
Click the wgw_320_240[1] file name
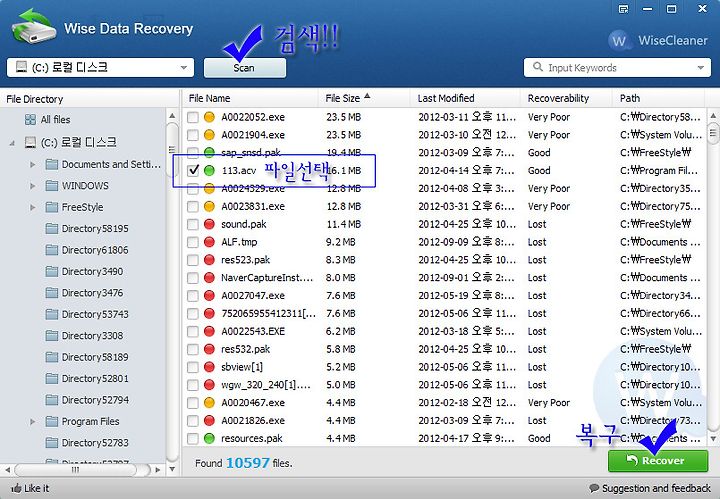click(266, 385)
